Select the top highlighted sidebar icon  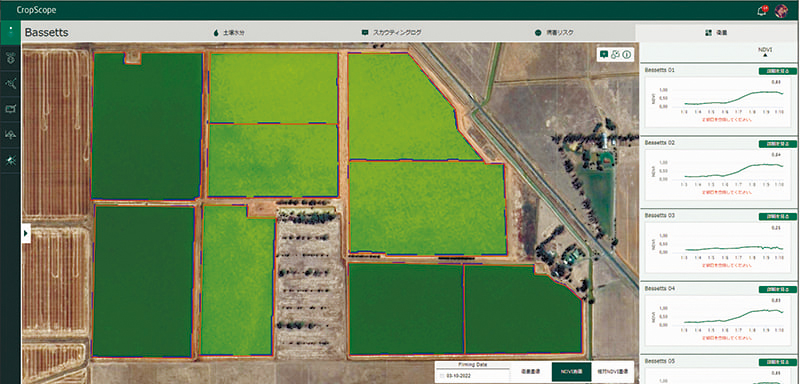click(10, 32)
